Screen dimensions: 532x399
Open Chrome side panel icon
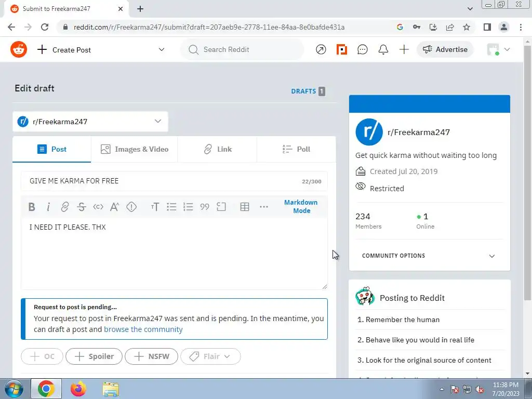(487, 27)
